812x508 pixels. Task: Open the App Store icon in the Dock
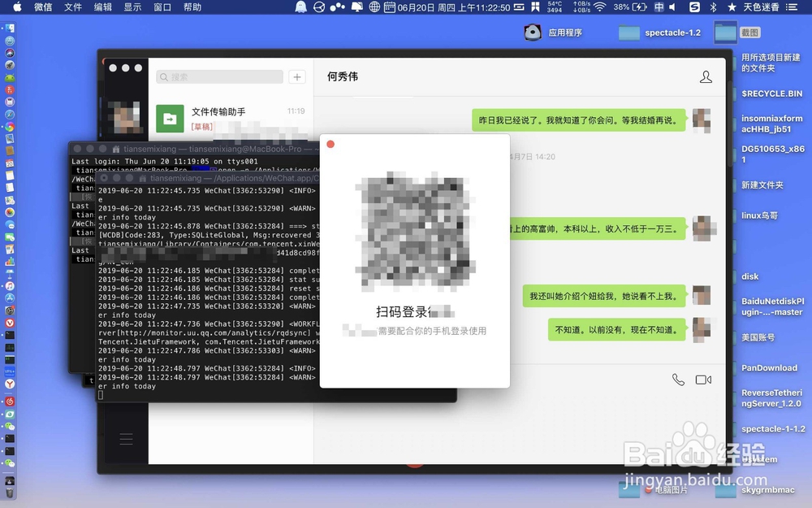tap(10, 298)
